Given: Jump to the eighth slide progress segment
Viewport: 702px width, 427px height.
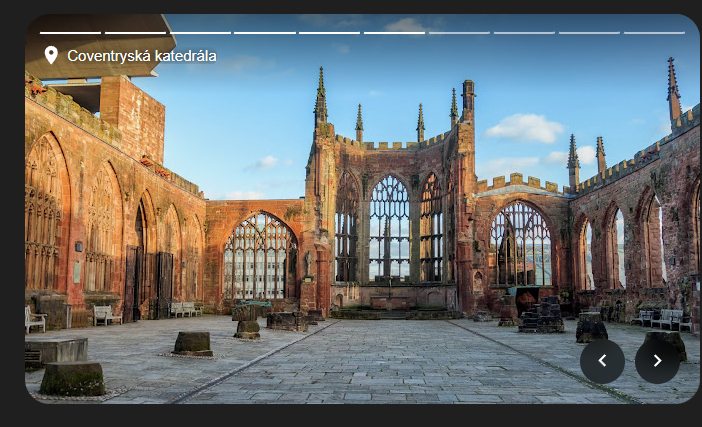Looking at the screenshot, I should pos(524,33).
